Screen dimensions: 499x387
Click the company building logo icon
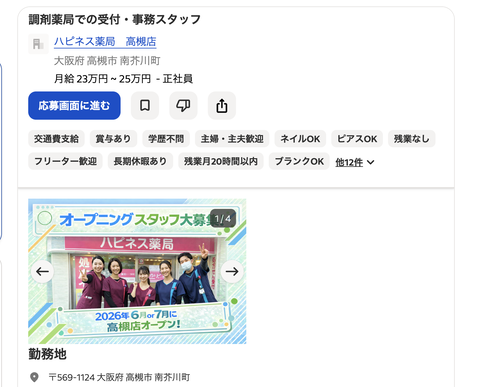(38, 44)
